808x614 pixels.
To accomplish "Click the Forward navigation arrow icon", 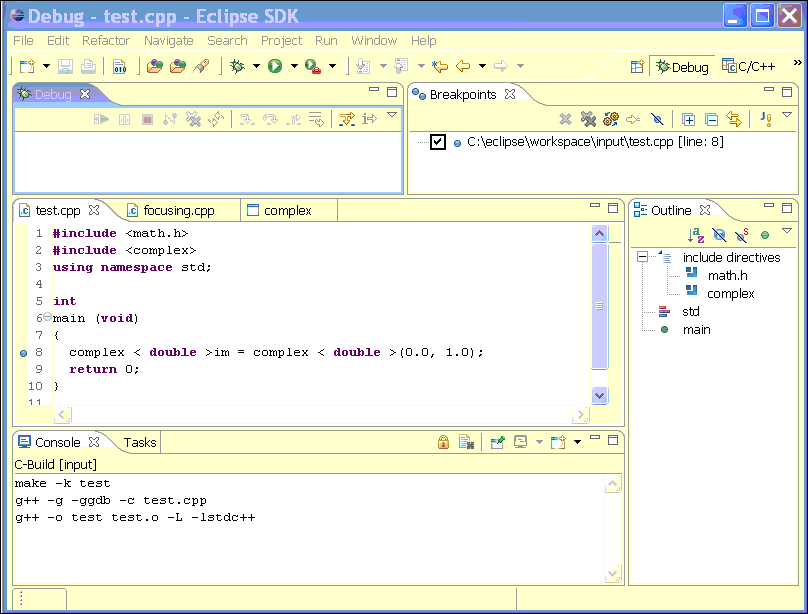I will pyautogui.click(x=500, y=66).
